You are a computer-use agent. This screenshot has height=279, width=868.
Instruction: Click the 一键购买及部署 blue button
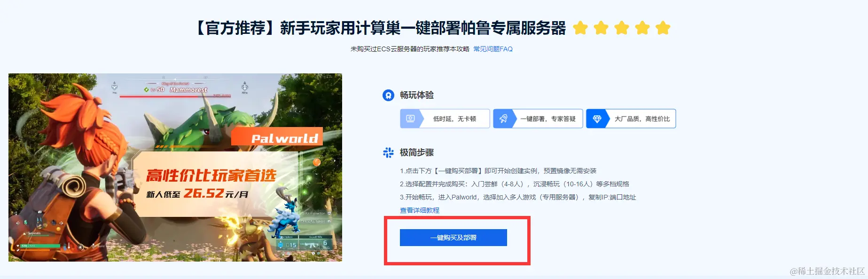[454, 238]
